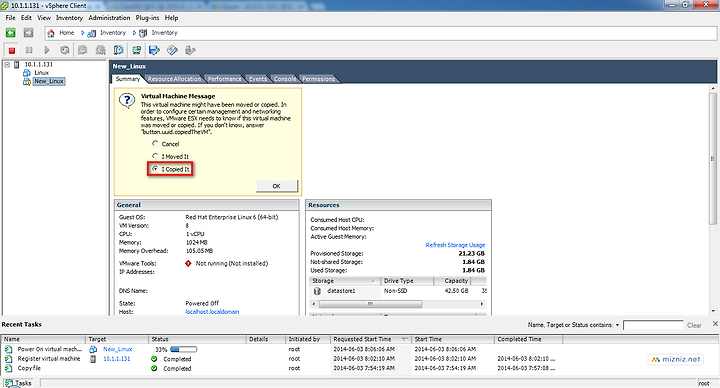
Task: Open the File menu
Action: coord(11,18)
